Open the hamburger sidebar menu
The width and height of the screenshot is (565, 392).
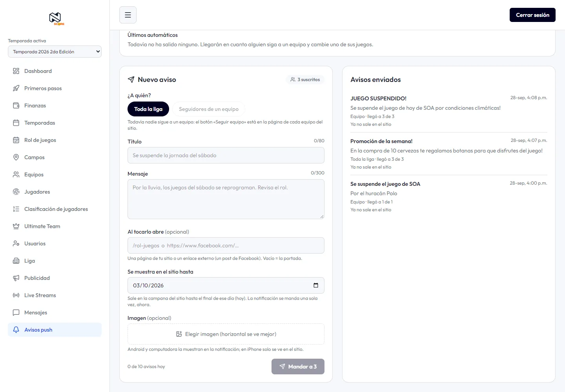(x=128, y=15)
